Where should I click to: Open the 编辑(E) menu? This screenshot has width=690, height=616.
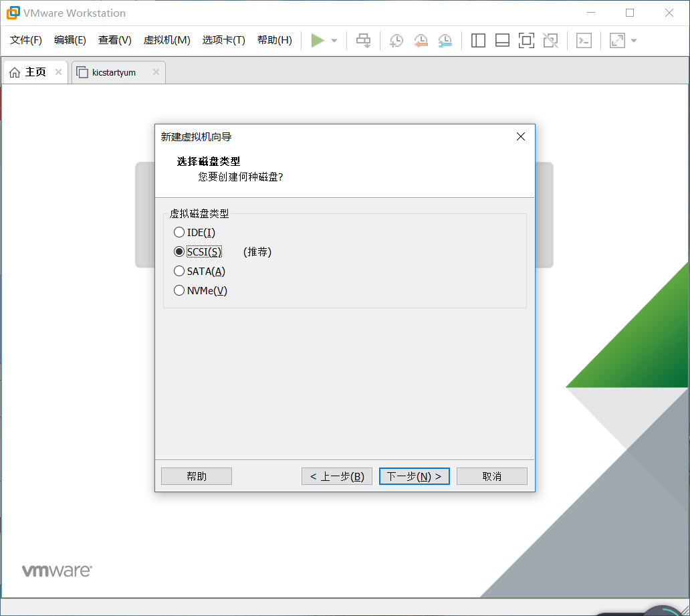click(70, 40)
